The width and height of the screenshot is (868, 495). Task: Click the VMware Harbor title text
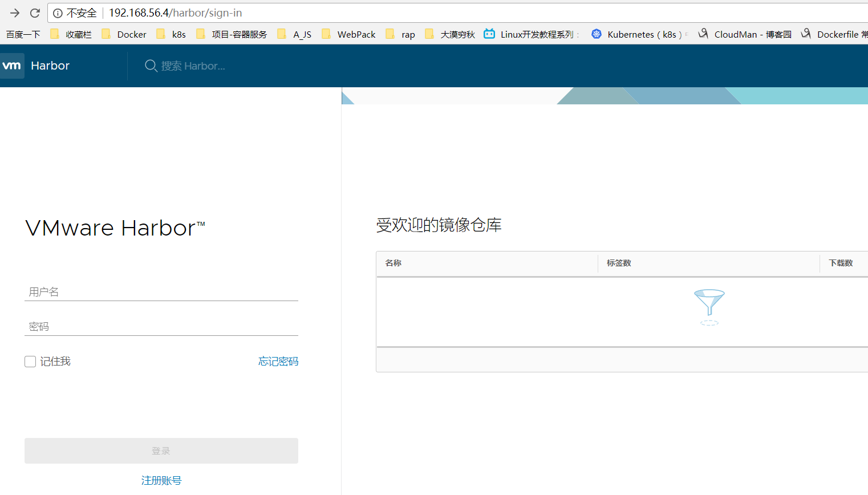pos(115,228)
